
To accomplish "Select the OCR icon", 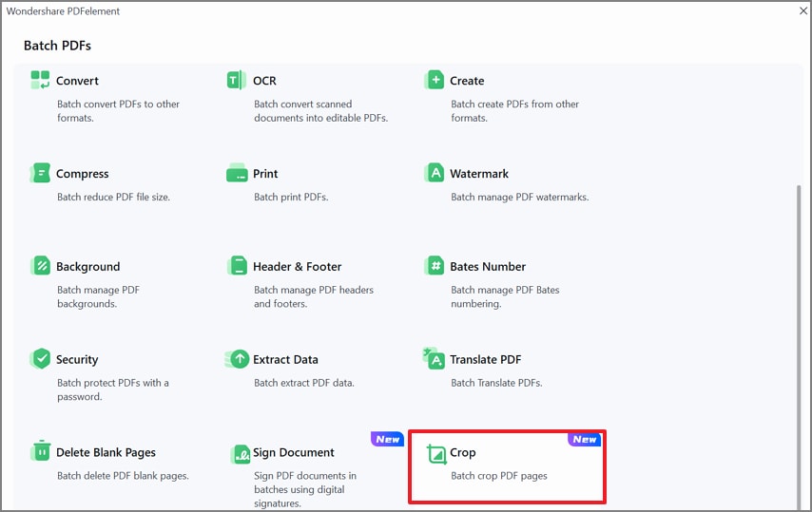I will point(237,80).
